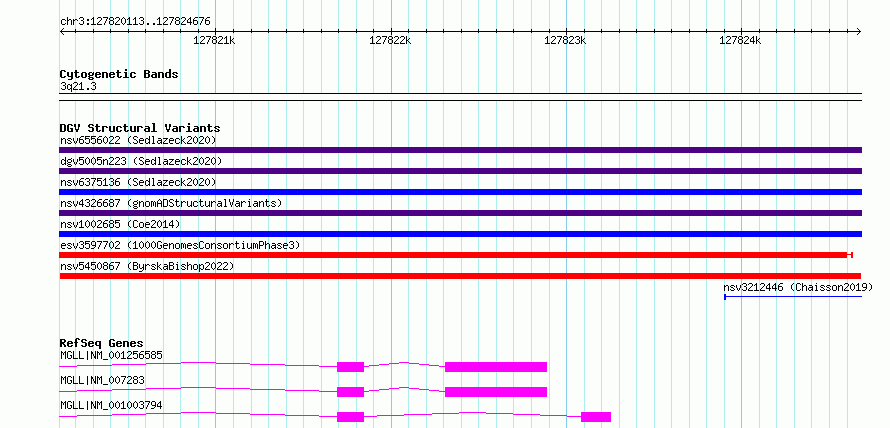The height and width of the screenshot is (428, 890).
Task: Click the right exon block of MGLL|NM_001003794
Action: (x=596, y=417)
